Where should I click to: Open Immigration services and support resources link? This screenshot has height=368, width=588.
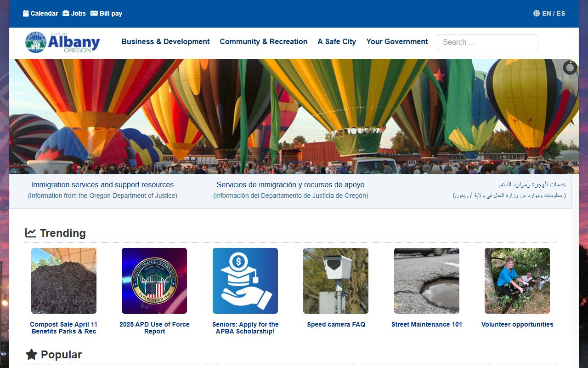[x=102, y=184]
